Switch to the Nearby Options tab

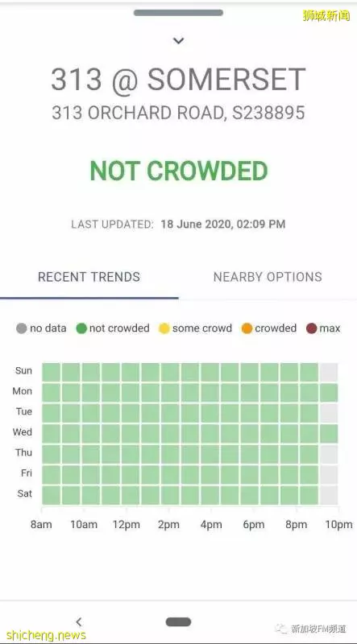(x=268, y=277)
